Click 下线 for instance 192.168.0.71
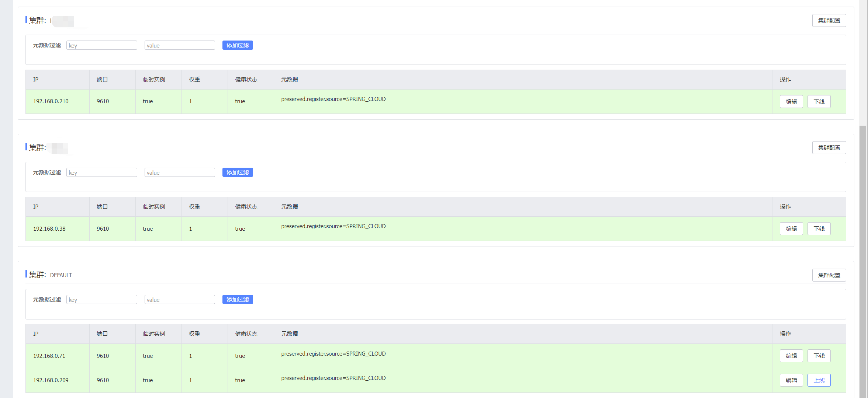Image resolution: width=868 pixels, height=398 pixels. [819, 356]
